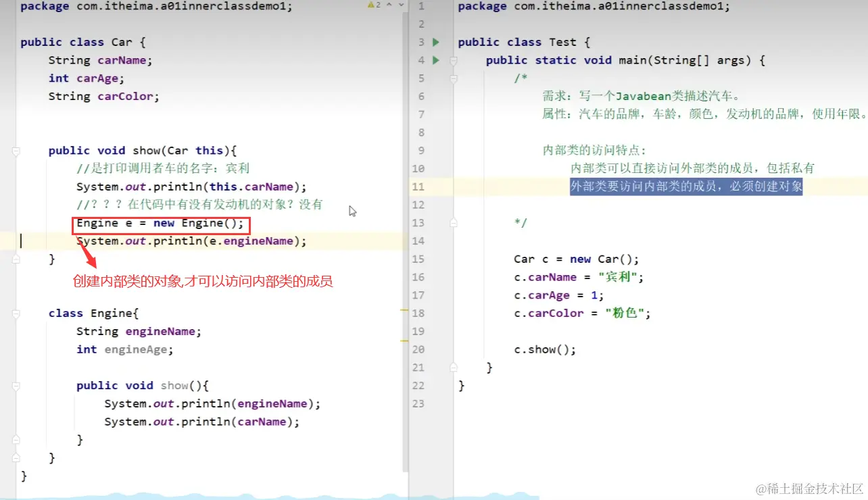
Task: Click 'public void show(){' in Engine
Action: tap(143, 386)
